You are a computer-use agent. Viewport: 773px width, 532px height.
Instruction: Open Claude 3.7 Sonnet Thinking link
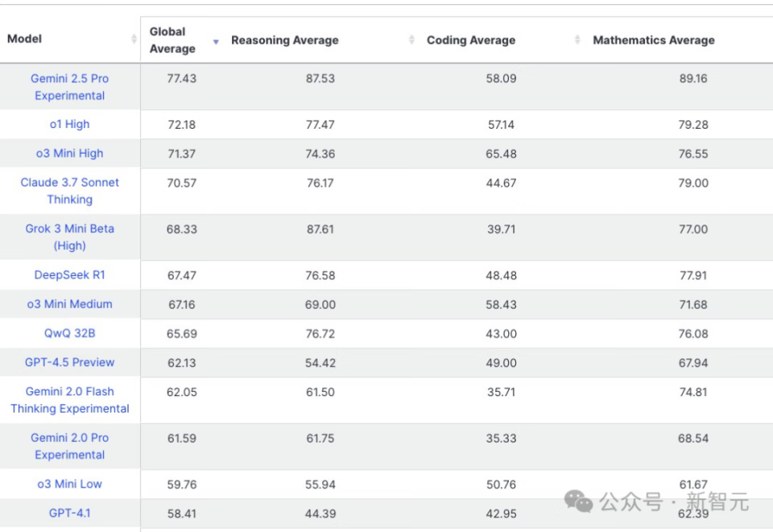point(69,191)
